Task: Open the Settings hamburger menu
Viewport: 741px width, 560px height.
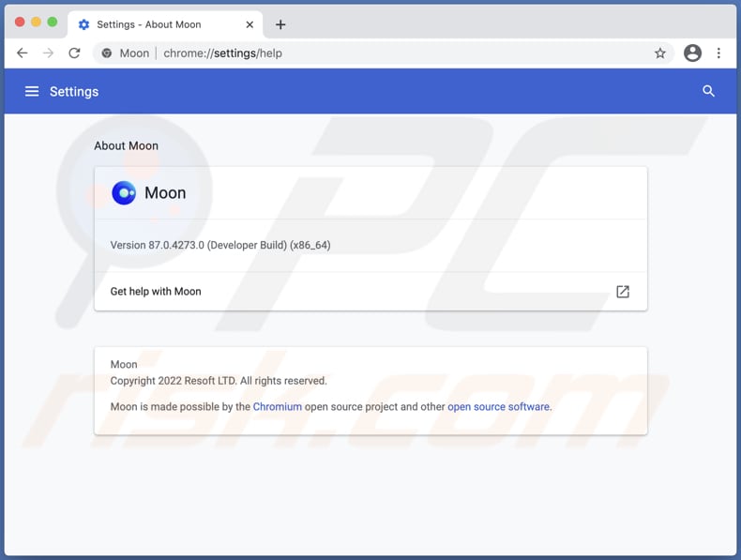Action: click(x=32, y=91)
